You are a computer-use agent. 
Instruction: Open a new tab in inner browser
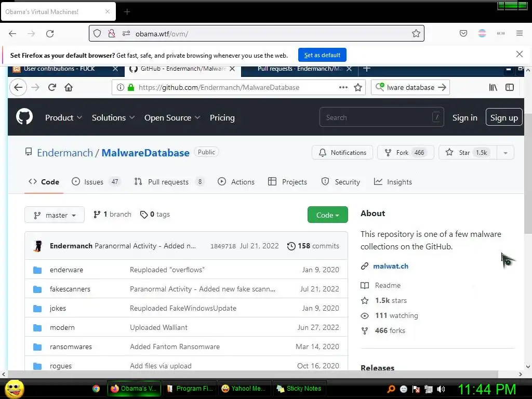click(366, 69)
